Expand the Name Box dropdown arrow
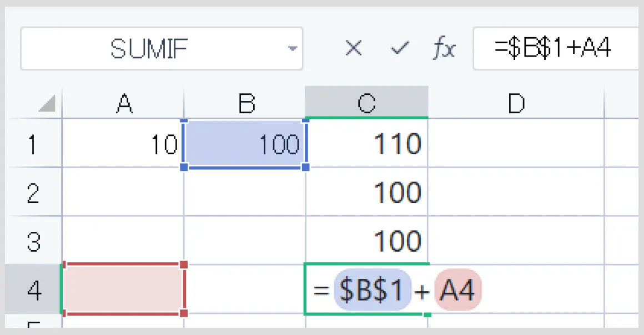Image resolution: width=644 pixels, height=335 pixels. click(x=293, y=48)
